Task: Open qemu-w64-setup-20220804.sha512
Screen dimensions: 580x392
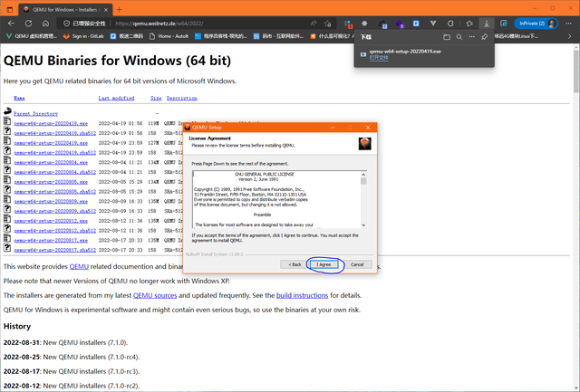Action: [54, 172]
